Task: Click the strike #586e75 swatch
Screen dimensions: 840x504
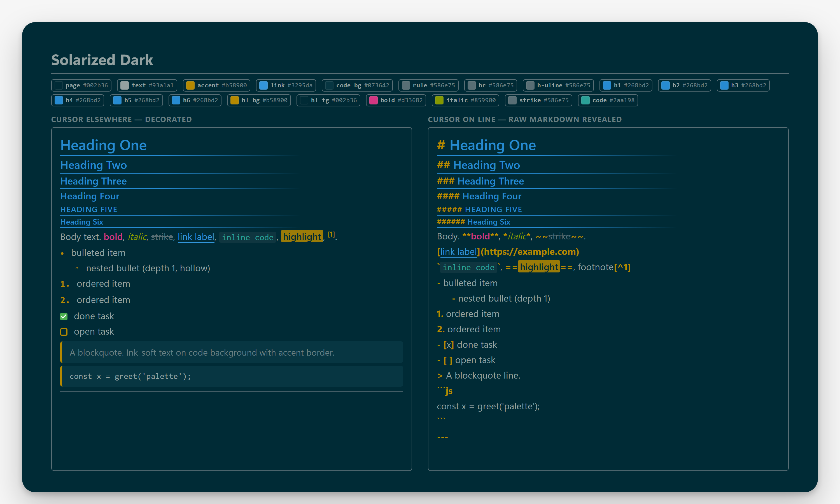Action: (538, 100)
